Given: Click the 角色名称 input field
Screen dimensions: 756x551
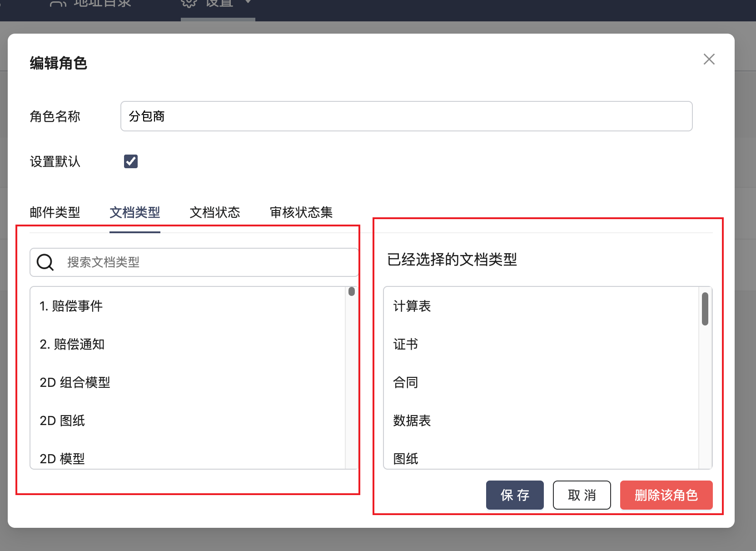Looking at the screenshot, I should (406, 116).
